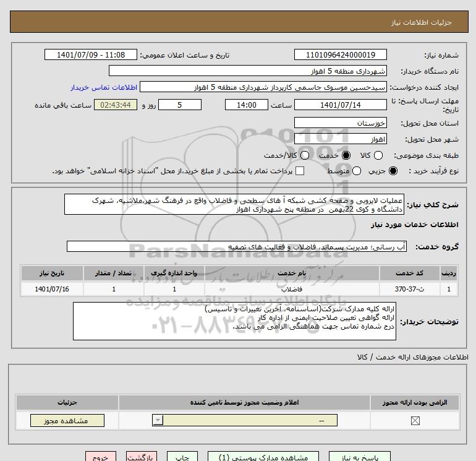Screen dimensions: 476x461
Task: Select the متوسط purchase type radio
Action: [357, 171]
